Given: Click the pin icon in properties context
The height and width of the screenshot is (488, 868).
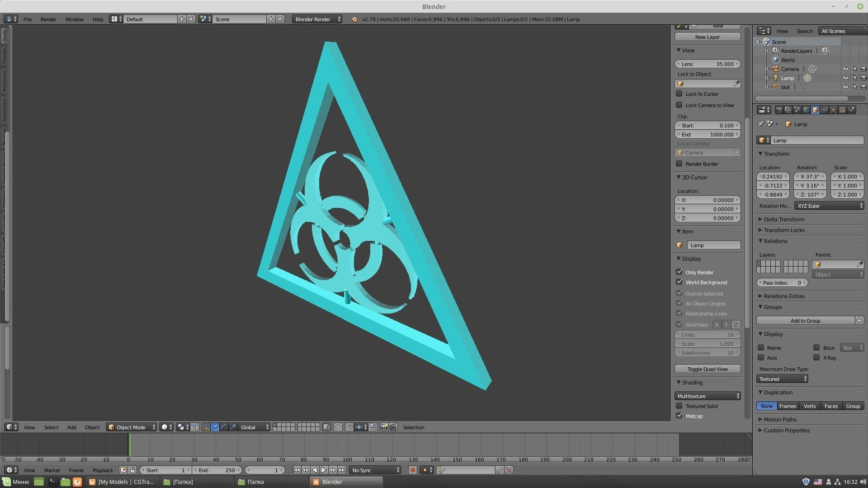Looking at the screenshot, I should pyautogui.click(x=760, y=124).
